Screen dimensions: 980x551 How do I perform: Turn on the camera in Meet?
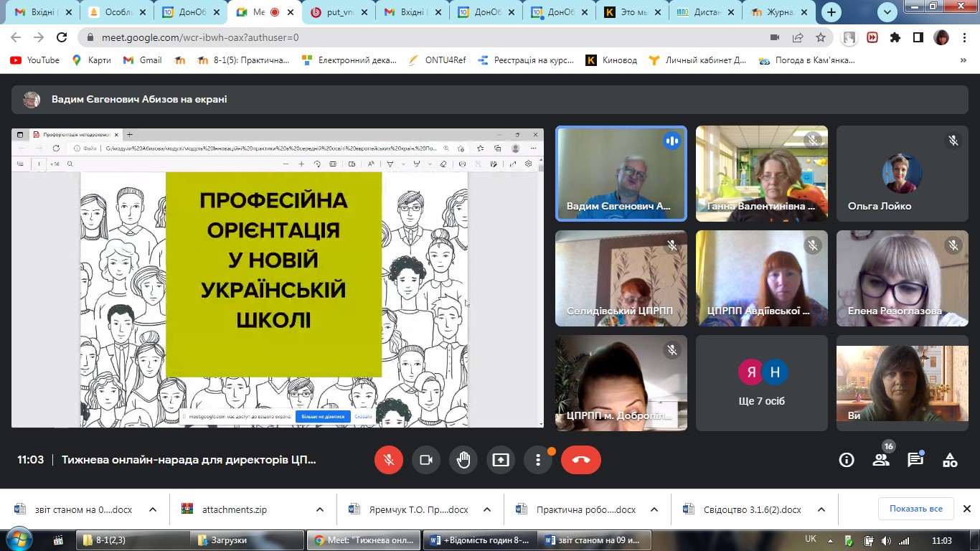pos(426,460)
